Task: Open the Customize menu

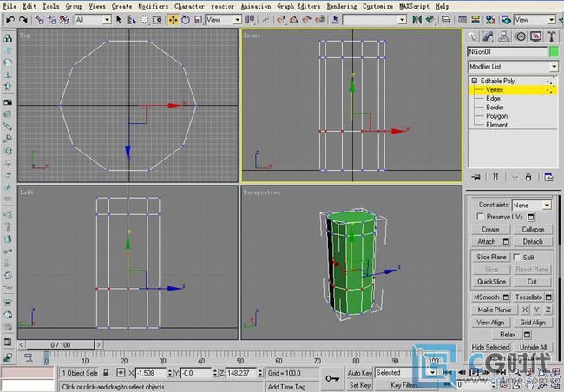Action: point(377,6)
